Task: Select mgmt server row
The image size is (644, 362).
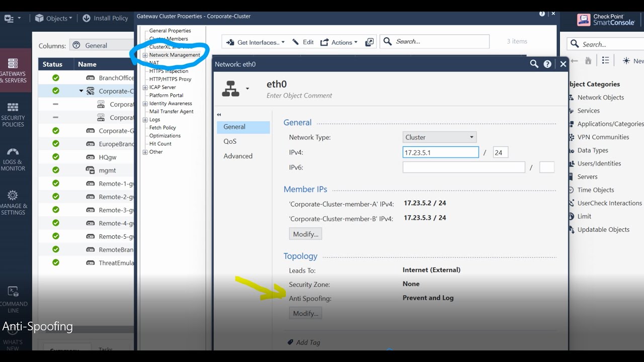Action: coord(86,170)
